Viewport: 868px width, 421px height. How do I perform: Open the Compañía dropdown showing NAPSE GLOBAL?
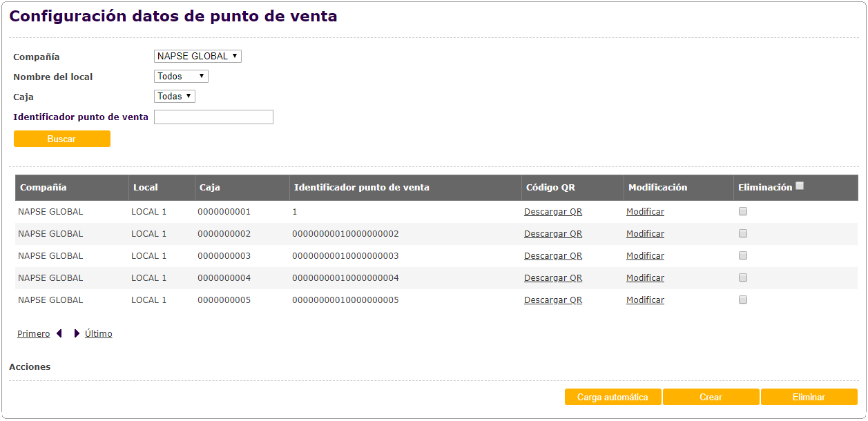(197, 57)
